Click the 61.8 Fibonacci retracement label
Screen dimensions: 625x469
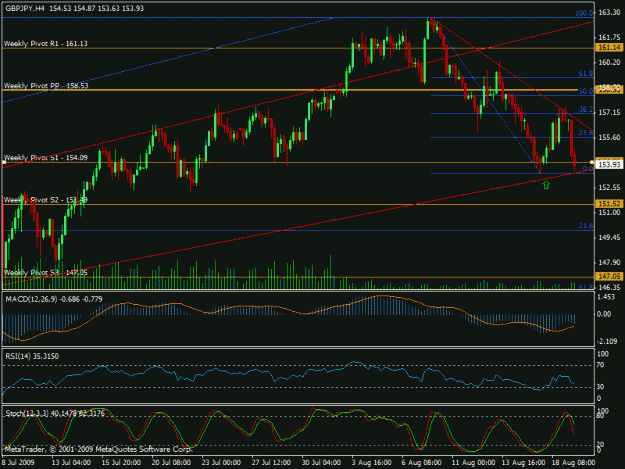pos(586,73)
